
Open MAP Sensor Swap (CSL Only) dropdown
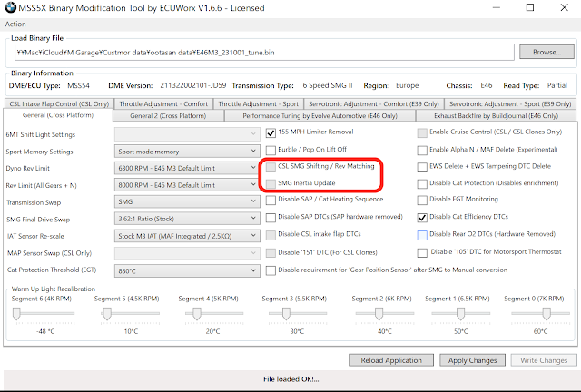point(187,252)
